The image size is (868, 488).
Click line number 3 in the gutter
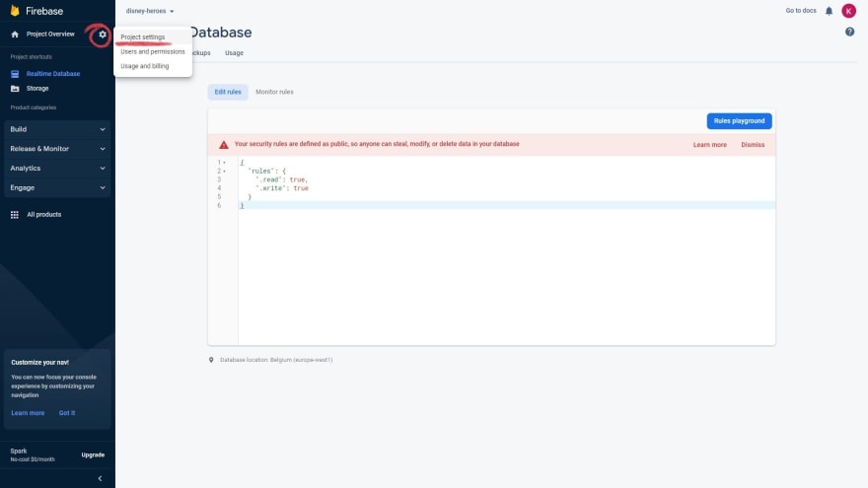click(x=219, y=179)
